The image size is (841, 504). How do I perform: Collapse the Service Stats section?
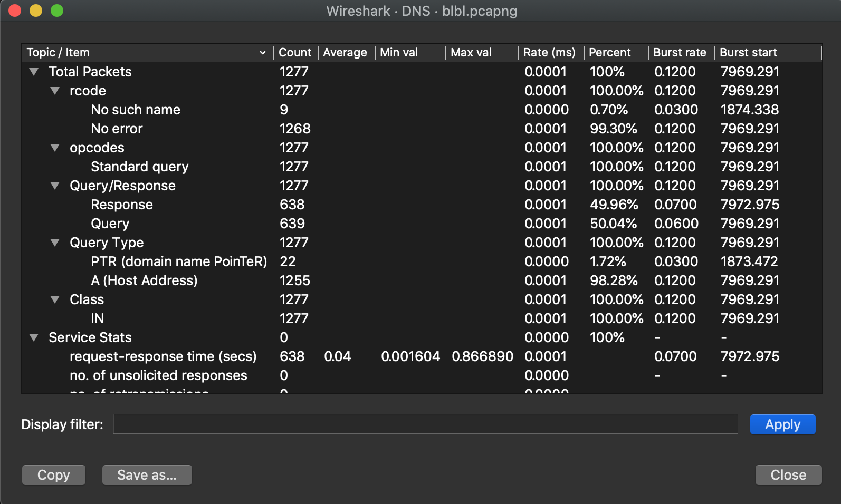[34, 337]
